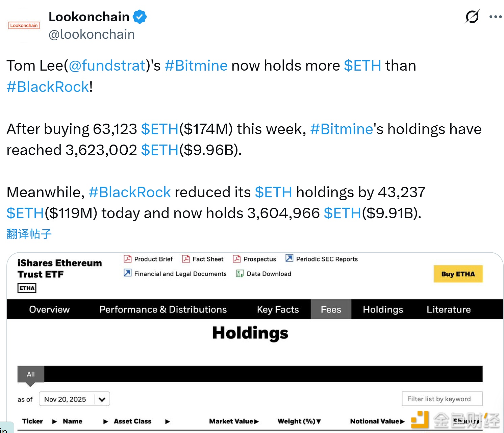This screenshot has width=504, height=433.
Task: Click the Data Download spreadsheet icon
Action: (240, 274)
